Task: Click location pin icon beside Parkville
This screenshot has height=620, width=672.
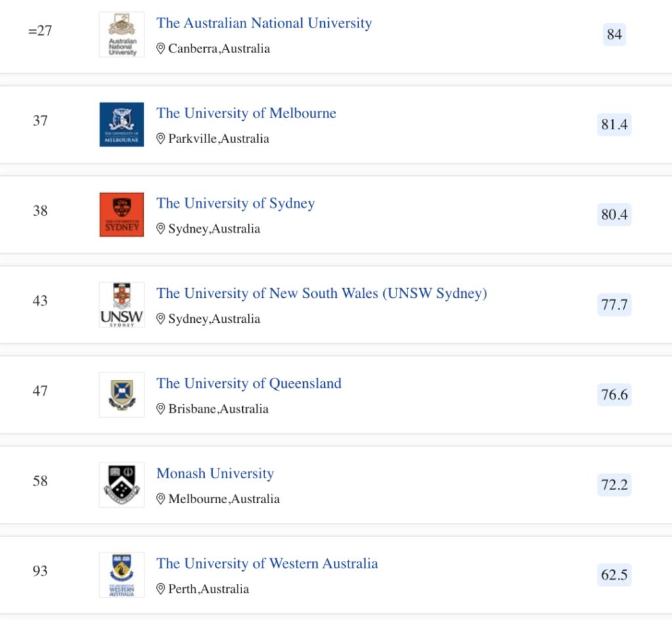Action: click(x=161, y=138)
